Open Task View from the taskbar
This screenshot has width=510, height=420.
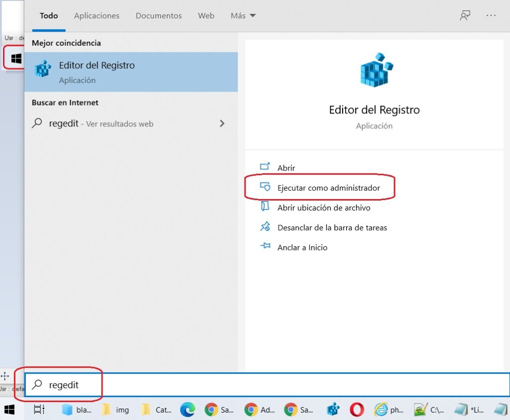pos(39,410)
